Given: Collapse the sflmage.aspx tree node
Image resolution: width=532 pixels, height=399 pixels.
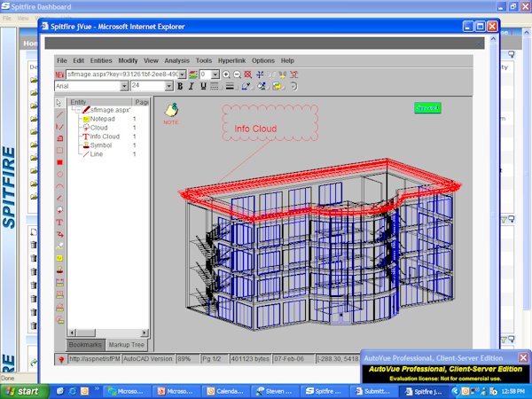Looking at the screenshot, I should 78,110.
